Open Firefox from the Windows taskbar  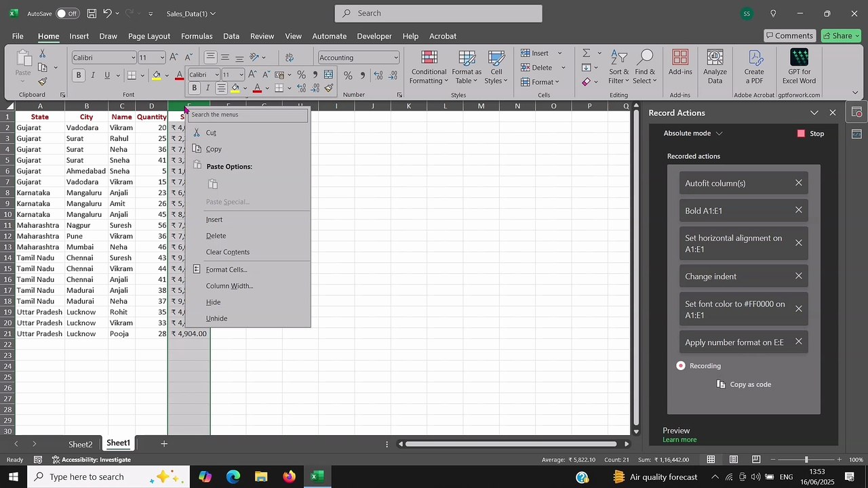point(290,476)
